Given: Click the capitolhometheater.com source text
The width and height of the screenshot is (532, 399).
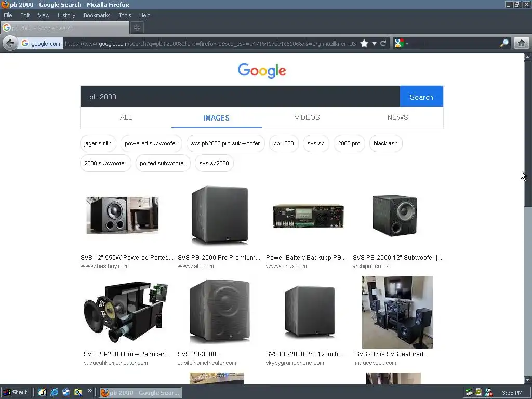Looking at the screenshot, I should click(x=207, y=363).
